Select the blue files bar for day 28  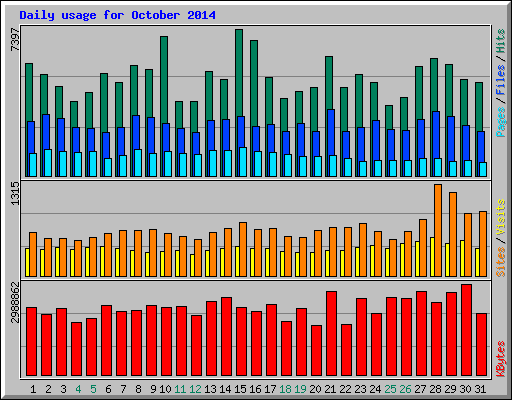[436, 135]
